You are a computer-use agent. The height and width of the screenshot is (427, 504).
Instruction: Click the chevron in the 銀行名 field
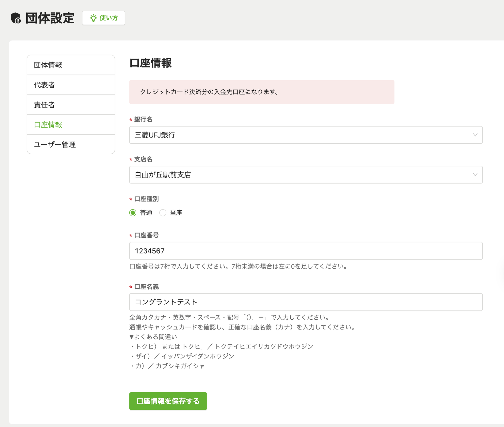(x=475, y=135)
